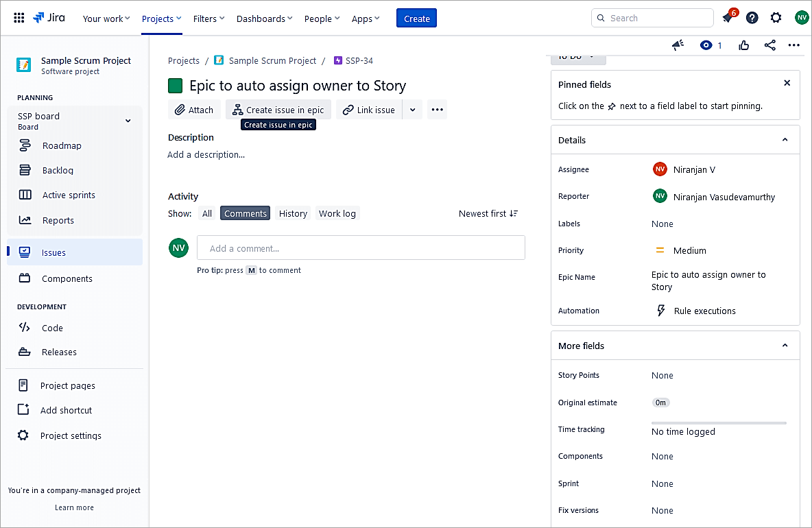Toggle the Newest first sort order
The height and width of the screenshot is (528, 812).
pyautogui.click(x=488, y=213)
